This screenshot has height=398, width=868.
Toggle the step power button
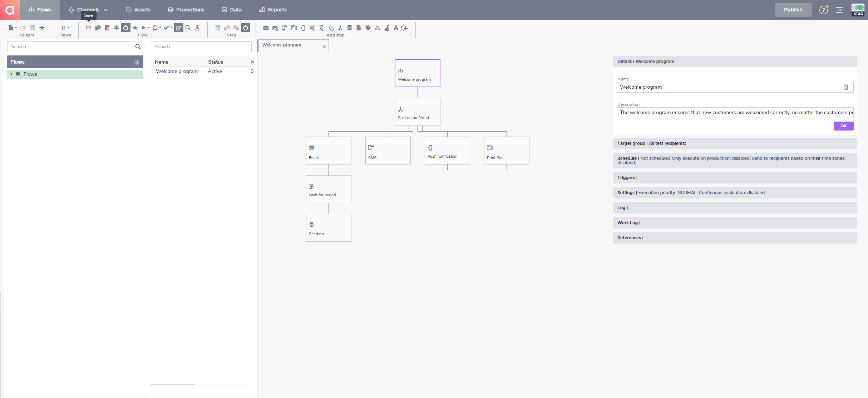[x=246, y=28]
